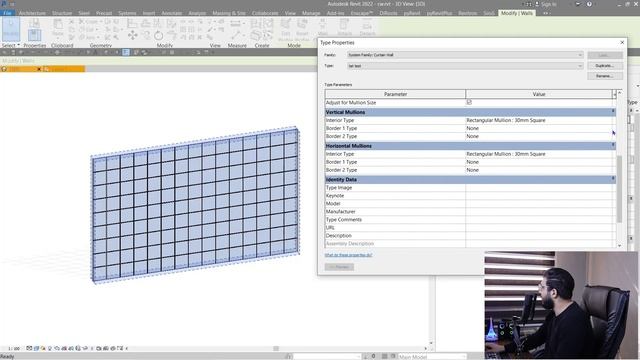Click the Type Comments value field
This screenshot has width=640, height=360.
(539, 220)
